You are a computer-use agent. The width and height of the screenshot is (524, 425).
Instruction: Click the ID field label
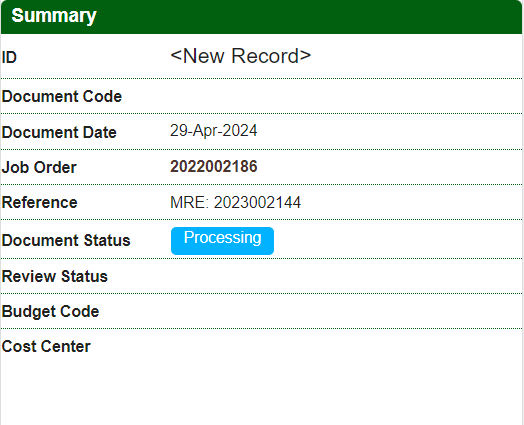9,57
